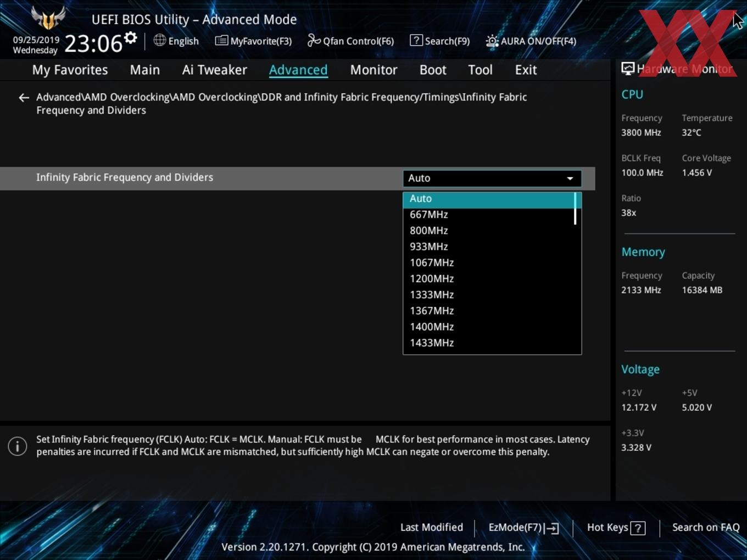Open the Search on FAQ link
The height and width of the screenshot is (560, 747).
(x=706, y=528)
